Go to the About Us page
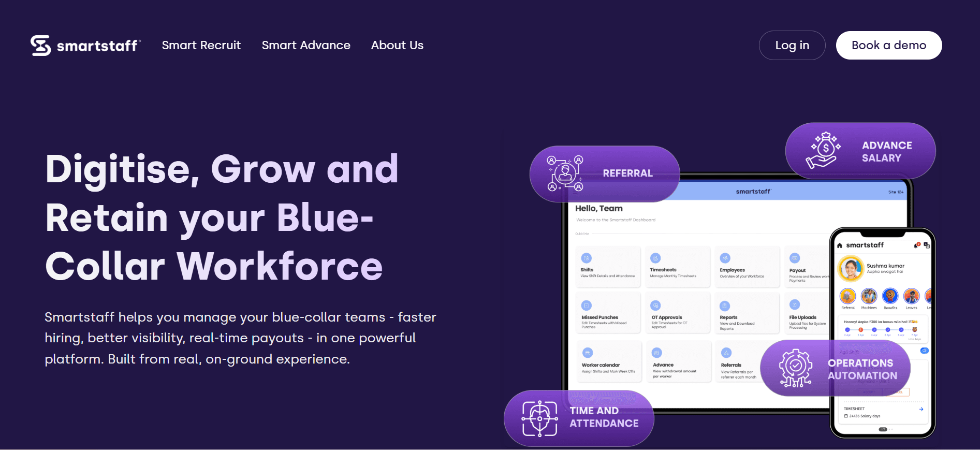This screenshot has height=450, width=980. (x=397, y=46)
